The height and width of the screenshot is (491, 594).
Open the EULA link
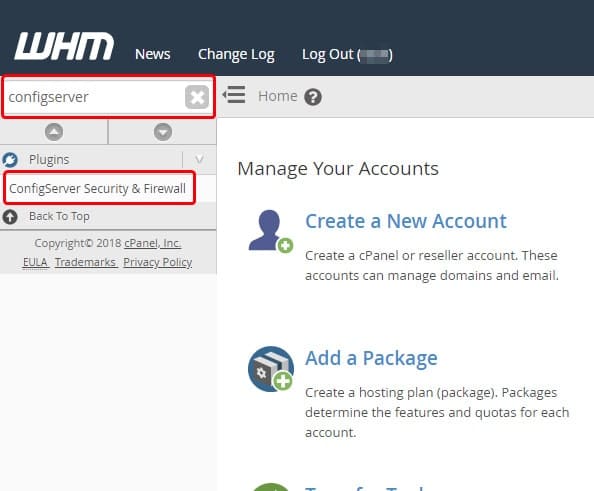35,262
